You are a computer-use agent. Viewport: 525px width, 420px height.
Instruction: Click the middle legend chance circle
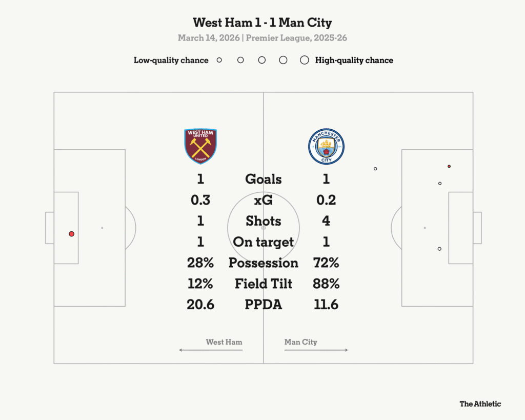pos(262,60)
